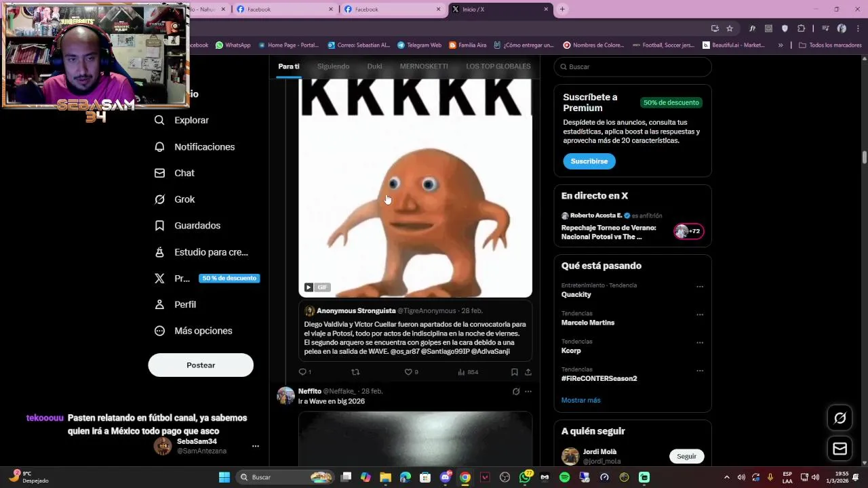The height and width of the screenshot is (488, 868).
Task: Open options for the Kcorp trend
Action: (x=700, y=343)
